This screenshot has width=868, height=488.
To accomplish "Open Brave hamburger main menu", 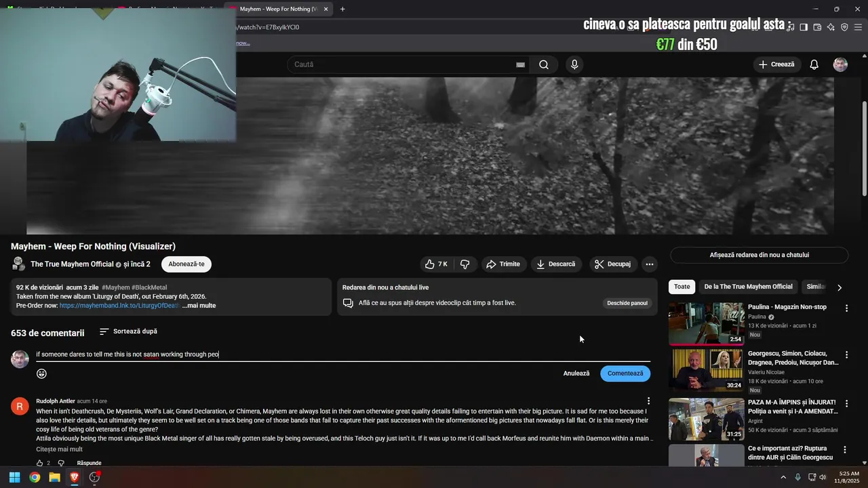I will pos(858,27).
